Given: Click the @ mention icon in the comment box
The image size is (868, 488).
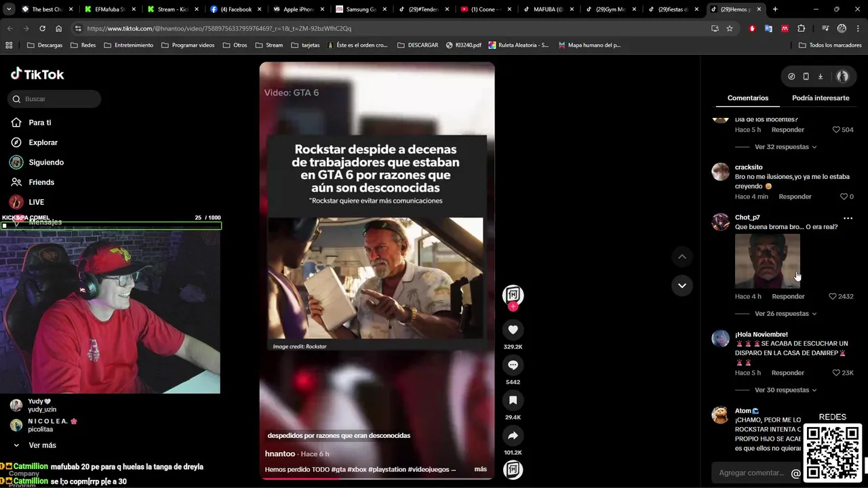Looking at the screenshot, I should 795,474.
